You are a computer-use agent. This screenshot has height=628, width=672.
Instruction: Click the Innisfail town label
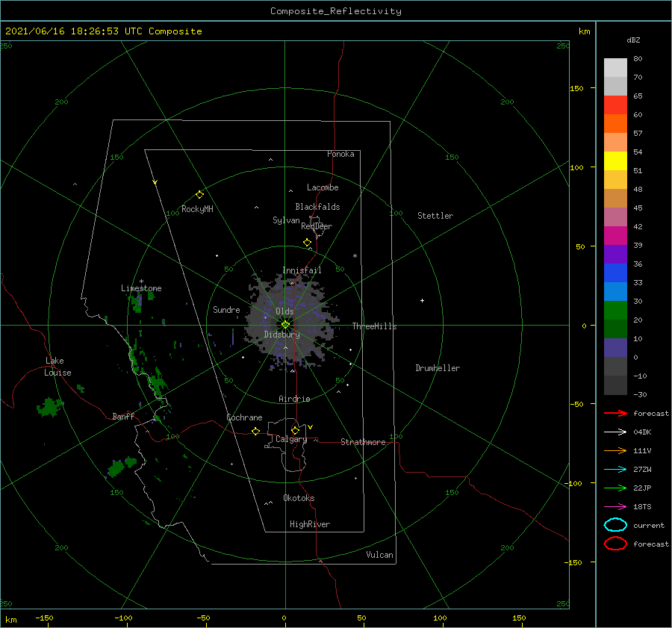[302, 270]
